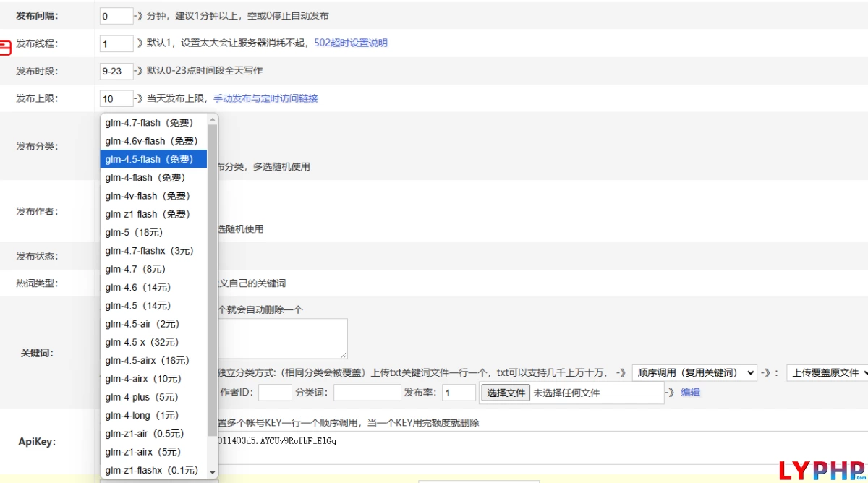Expand 顺序调用（复用关键词）dropdown
This screenshot has height=483, width=868.
click(x=694, y=372)
